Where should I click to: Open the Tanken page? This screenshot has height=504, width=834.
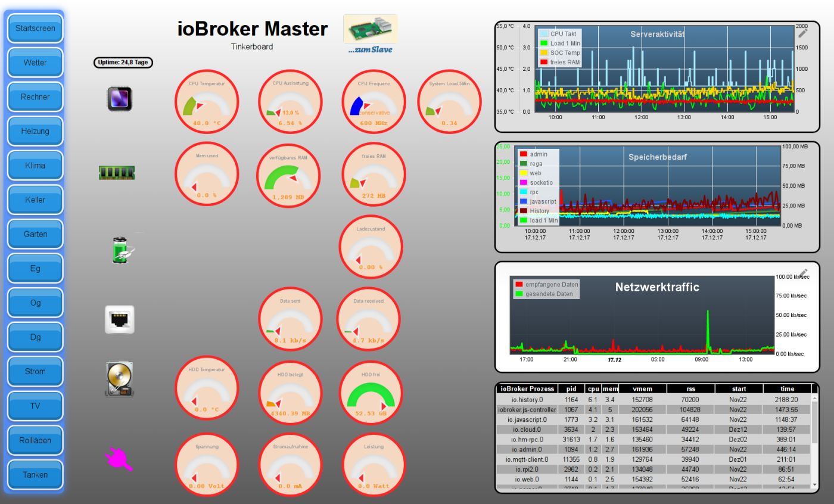(35, 475)
